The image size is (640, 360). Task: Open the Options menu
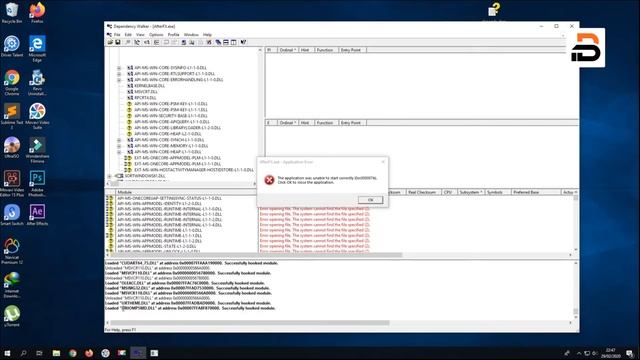tap(156, 35)
